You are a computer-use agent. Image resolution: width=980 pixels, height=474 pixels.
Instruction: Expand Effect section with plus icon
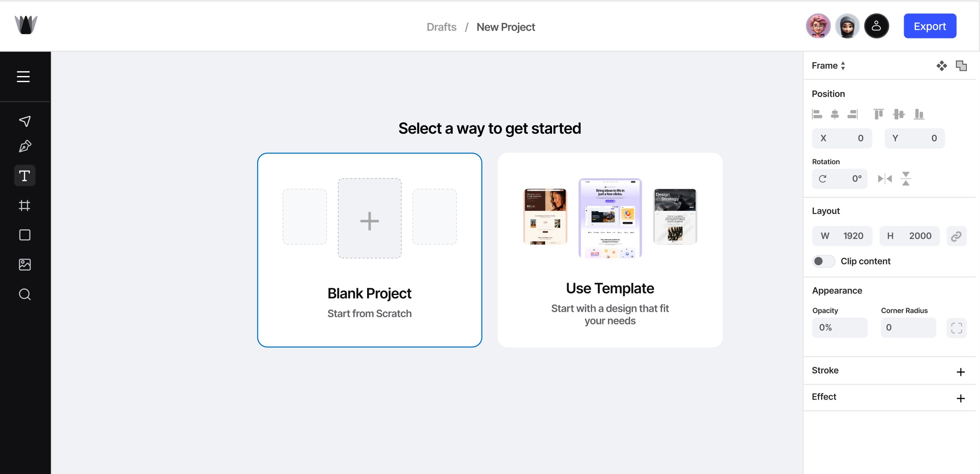960,398
